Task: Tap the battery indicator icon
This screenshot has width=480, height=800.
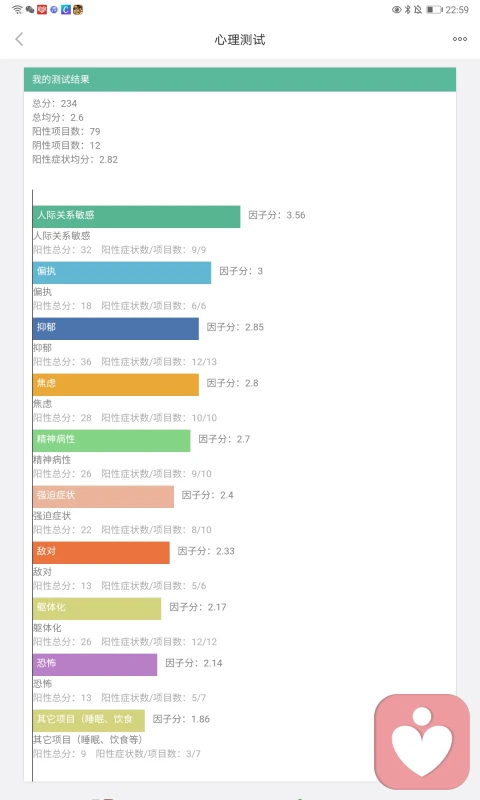Action: [434, 9]
